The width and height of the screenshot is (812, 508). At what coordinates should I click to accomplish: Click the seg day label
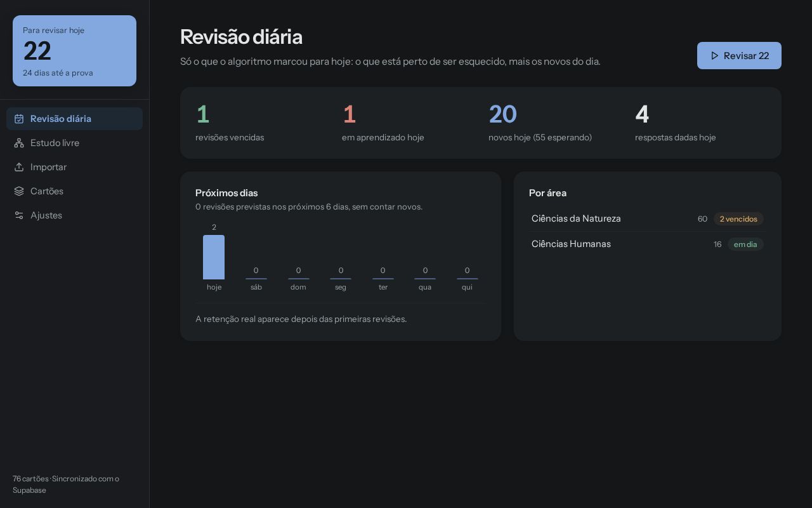pos(341,287)
